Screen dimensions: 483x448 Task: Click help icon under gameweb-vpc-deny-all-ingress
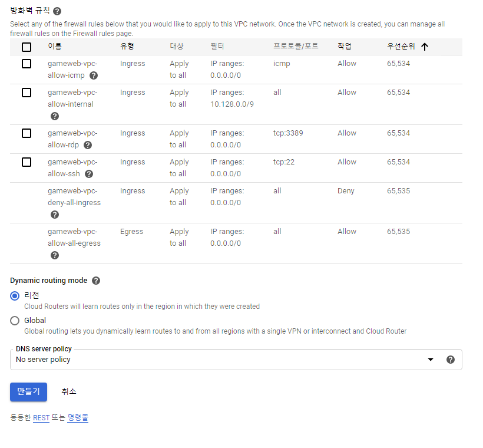click(55, 215)
